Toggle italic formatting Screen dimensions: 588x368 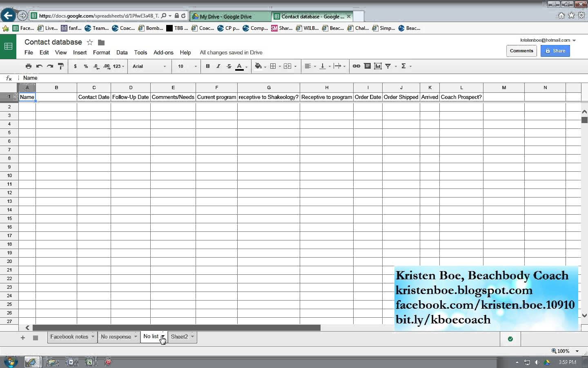[x=218, y=66]
